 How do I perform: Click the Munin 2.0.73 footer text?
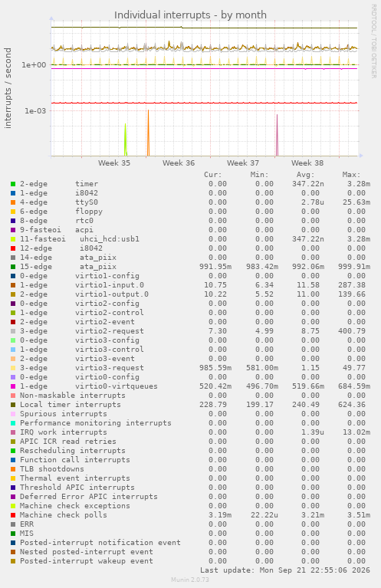pyautogui.click(x=190, y=580)
